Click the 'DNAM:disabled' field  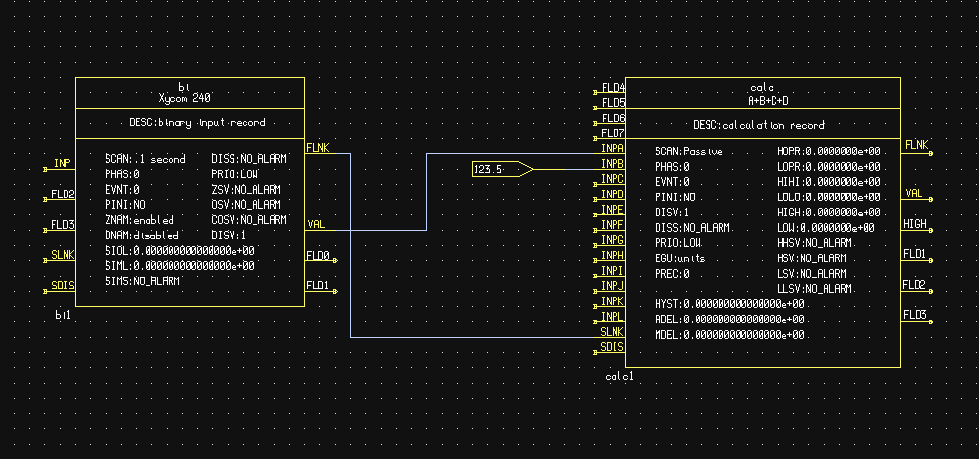(142, 235)
